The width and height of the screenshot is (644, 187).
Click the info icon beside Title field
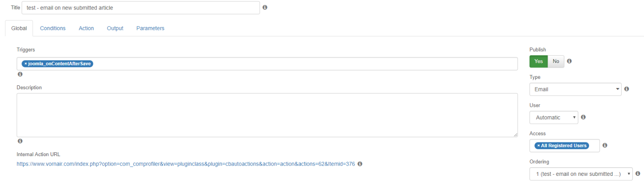point(265,7)
